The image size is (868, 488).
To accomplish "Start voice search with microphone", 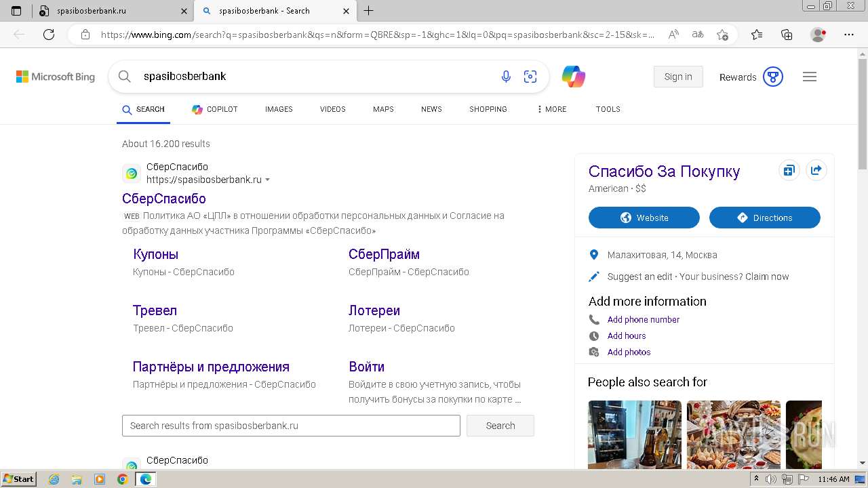I will (x=506, y=77).
